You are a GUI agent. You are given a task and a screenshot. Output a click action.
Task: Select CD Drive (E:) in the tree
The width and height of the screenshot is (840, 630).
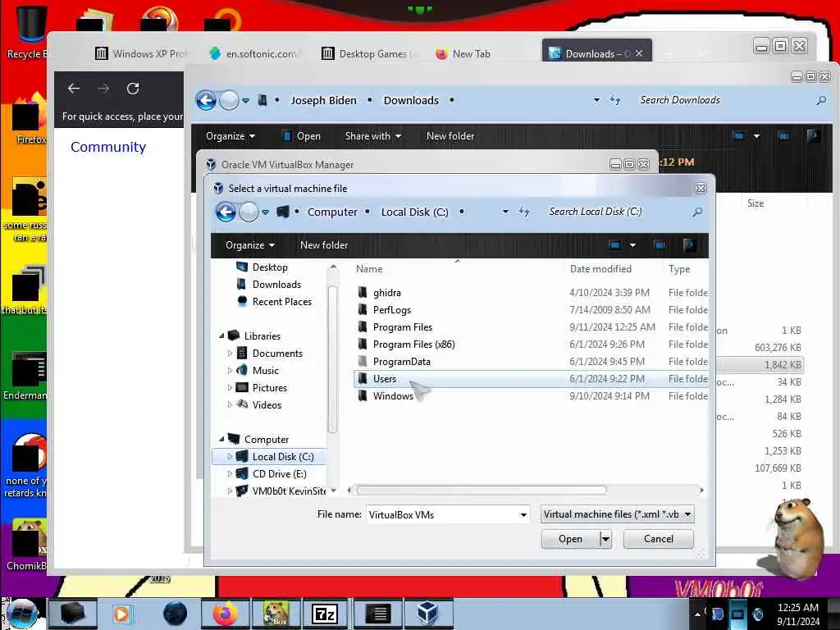tap(279, 474)
